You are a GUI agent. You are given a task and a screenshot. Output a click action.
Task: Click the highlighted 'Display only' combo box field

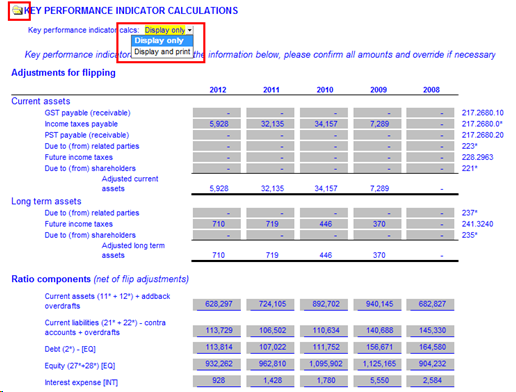165,30
